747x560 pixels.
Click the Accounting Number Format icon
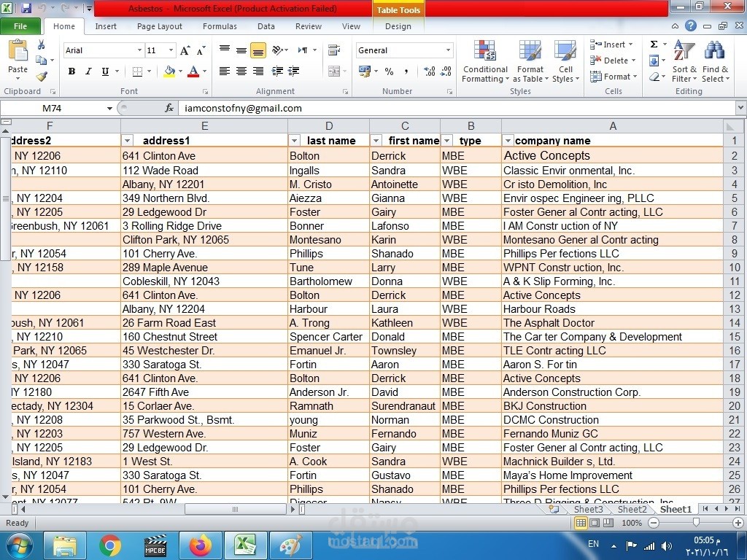click(365, 71)
